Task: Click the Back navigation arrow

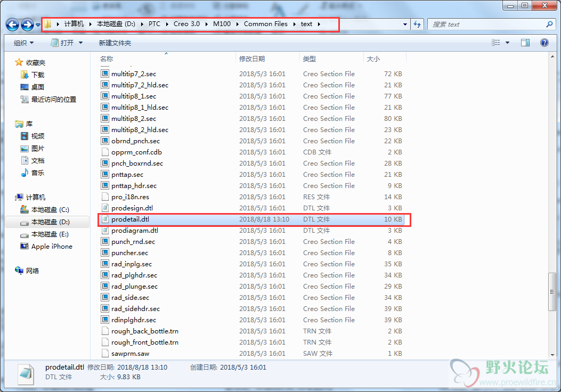Action: (13, 24)
